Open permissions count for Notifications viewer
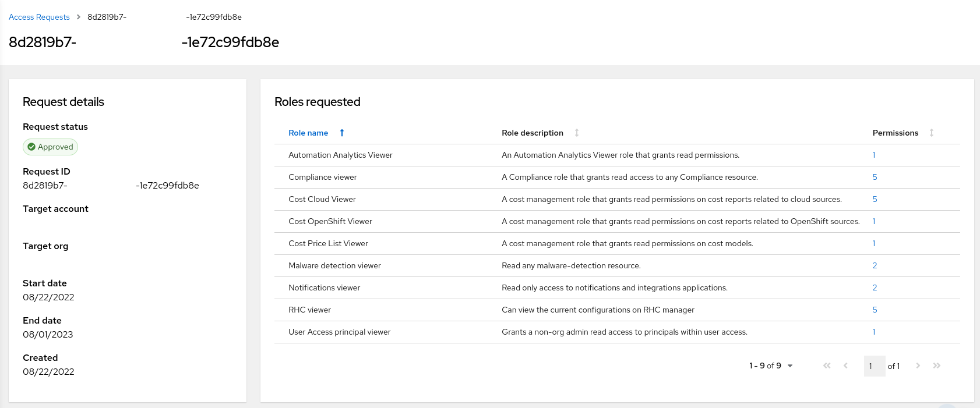Screen dimensions: 980x408 (x=875, y=288)
